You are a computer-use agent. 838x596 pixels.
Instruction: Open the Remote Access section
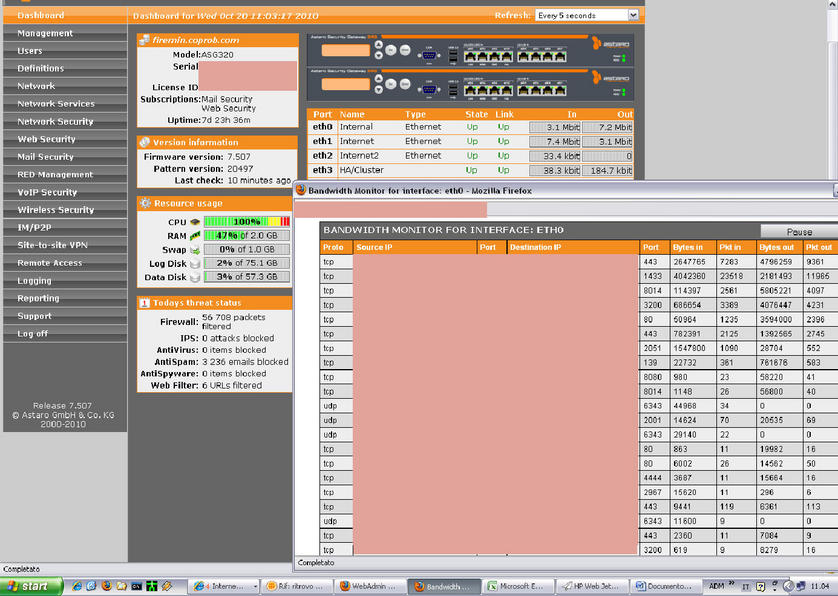click(x=65, y=262)
